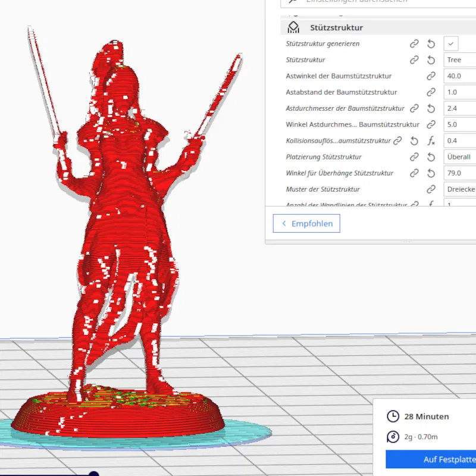Click the blue Auf Festplatte save button
The height and width of the screenshot is (476, 476).
click(431, 459)
